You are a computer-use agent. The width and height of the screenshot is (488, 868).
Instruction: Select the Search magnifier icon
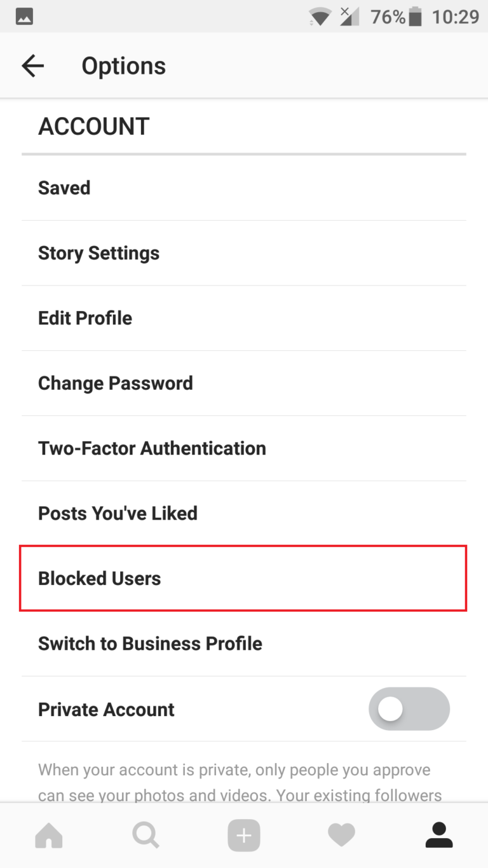coord(146,835)
